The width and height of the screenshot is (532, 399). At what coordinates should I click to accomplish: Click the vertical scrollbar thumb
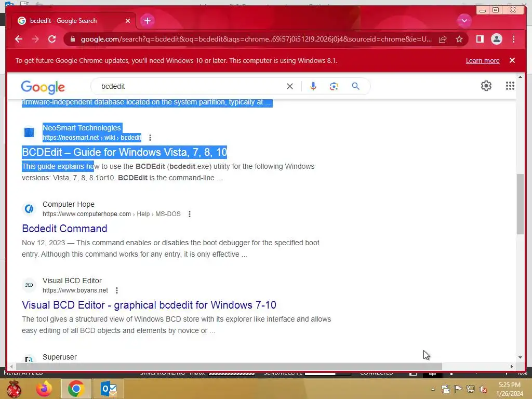coord(520,204)
